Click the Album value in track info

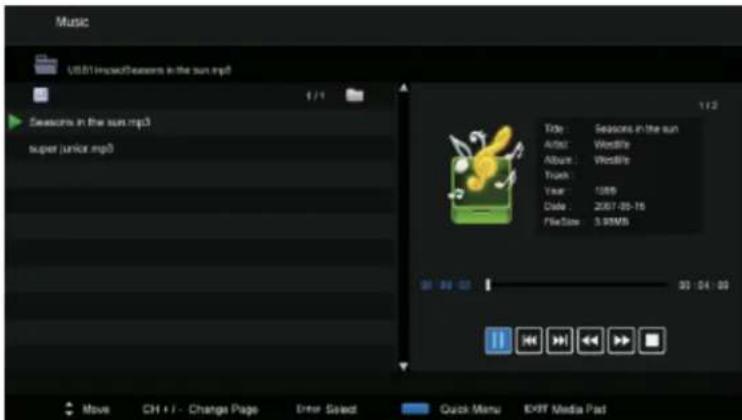click(612, 160)
